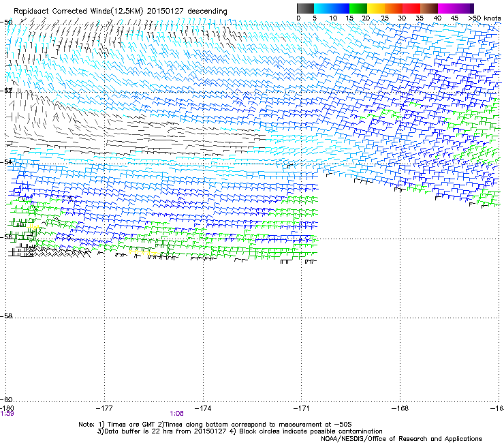Click the -60 latitude axis label
Viewport: 504px width, 443px height.
tap(6, 399)
